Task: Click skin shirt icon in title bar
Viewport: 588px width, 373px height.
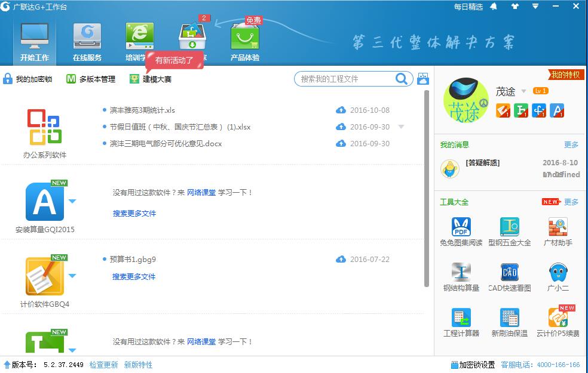Action: point(515,7)
